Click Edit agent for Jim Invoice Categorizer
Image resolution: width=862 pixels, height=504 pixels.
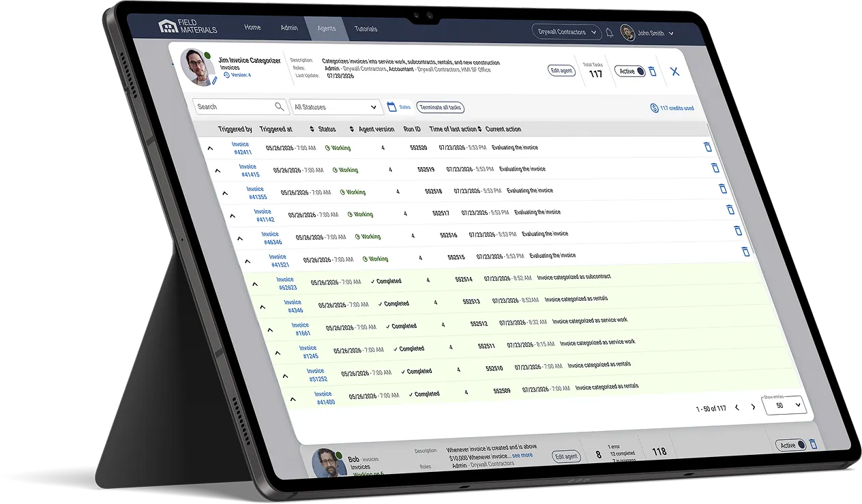pyautogui.click(x=561, y=70)
